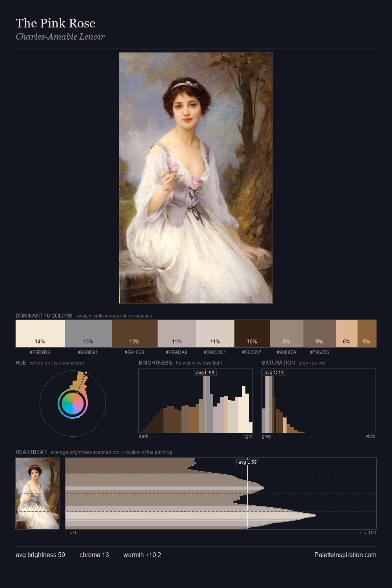Click the small painting thumbnail in Heartbeat section

[38, 494]
